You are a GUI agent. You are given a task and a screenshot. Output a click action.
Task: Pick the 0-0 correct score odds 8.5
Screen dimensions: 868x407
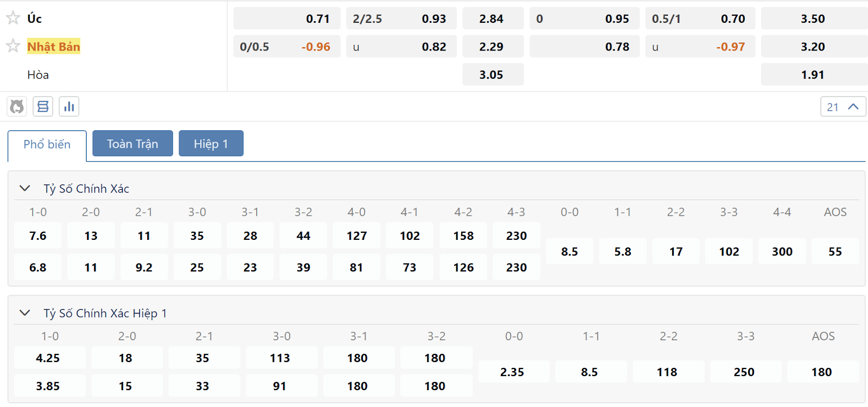[x=570, y=251]
